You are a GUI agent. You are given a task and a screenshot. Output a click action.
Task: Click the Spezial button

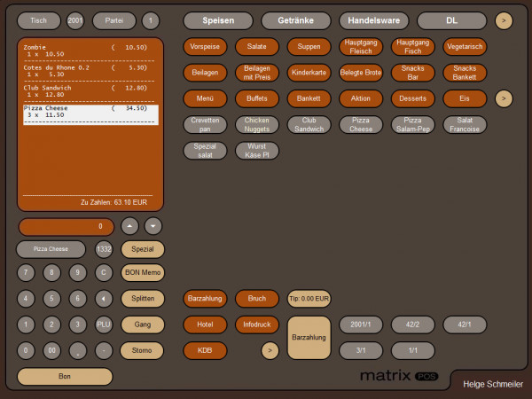coord(143,249)
